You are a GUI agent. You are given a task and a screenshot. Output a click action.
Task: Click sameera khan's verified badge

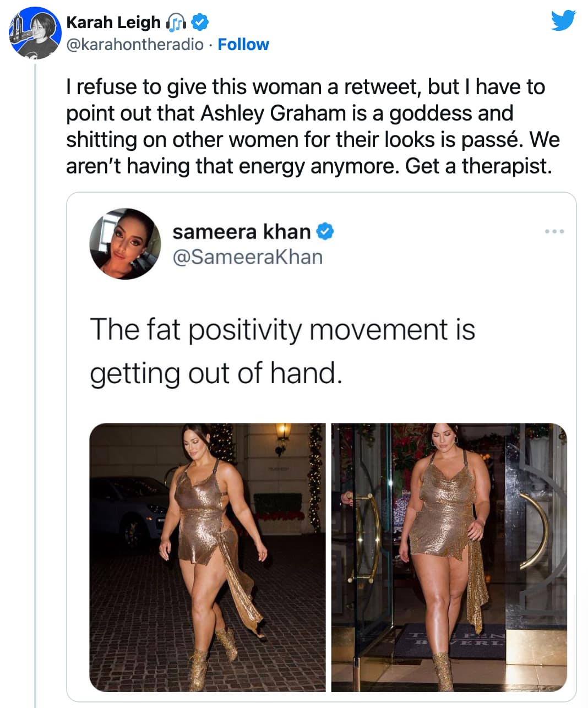coord(325,232)
